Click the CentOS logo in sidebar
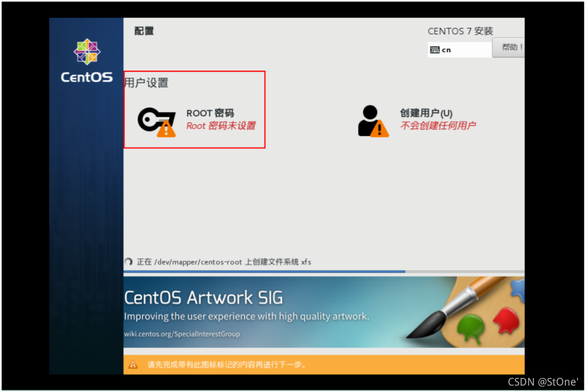The width and height of the screenshot is (587, 392). click(x=87, y=60)
